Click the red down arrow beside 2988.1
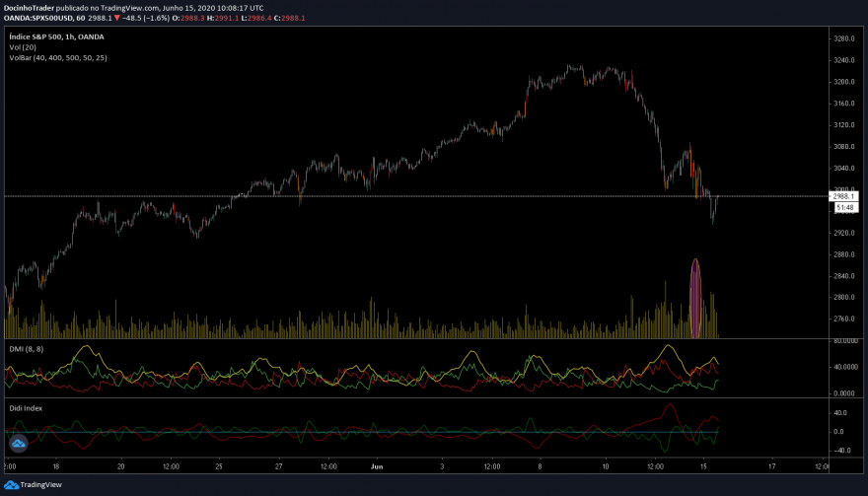Image resolution: width=868 pixels, height=496 pixels. (116, 19)
